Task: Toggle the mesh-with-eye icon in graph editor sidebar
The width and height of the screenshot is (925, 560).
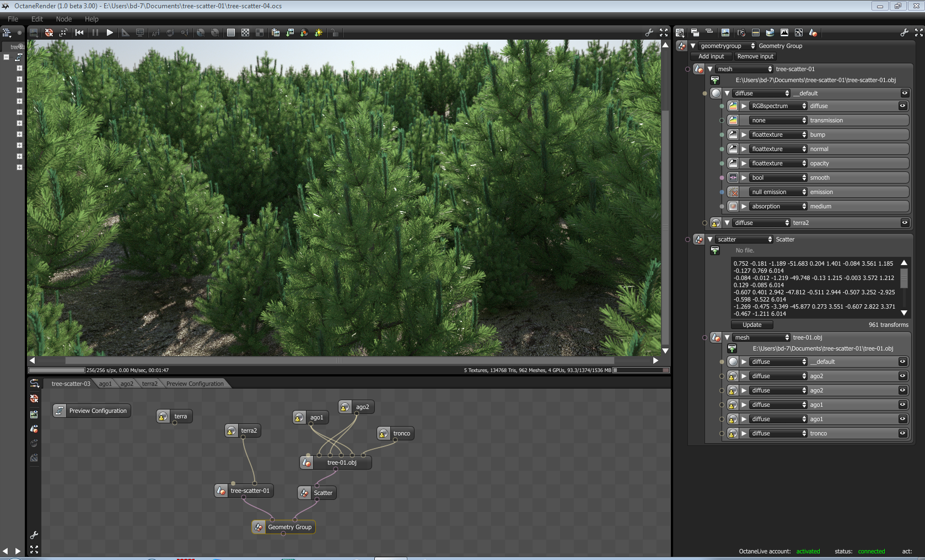Action: [34, 429]
